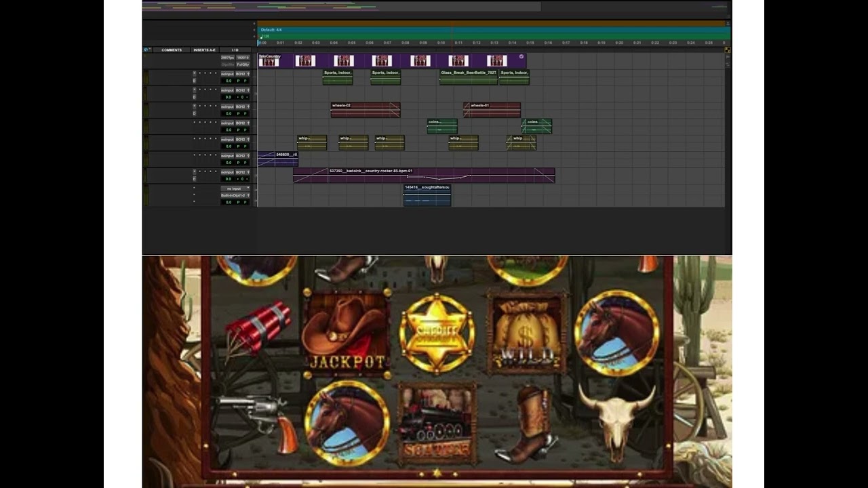Toggle the D button on the badoink music track
This screenshot has width=868, height=488.
[194, 179]
